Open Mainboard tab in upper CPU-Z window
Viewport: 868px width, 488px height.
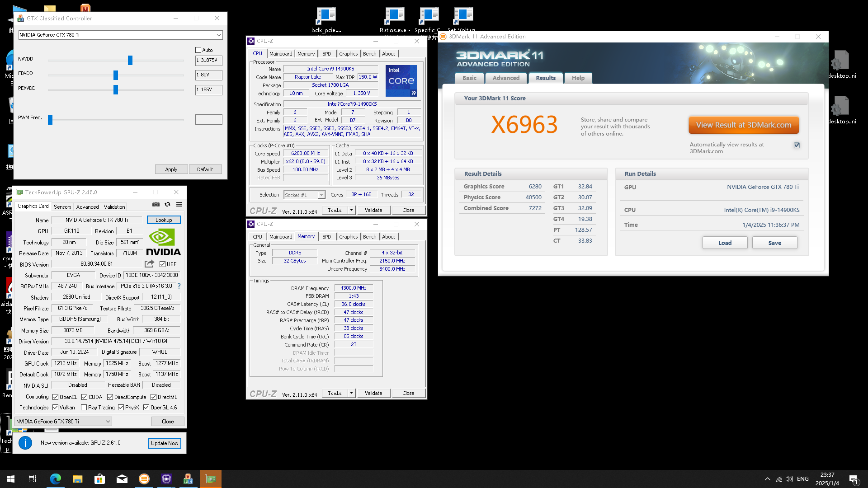(281, 54)
